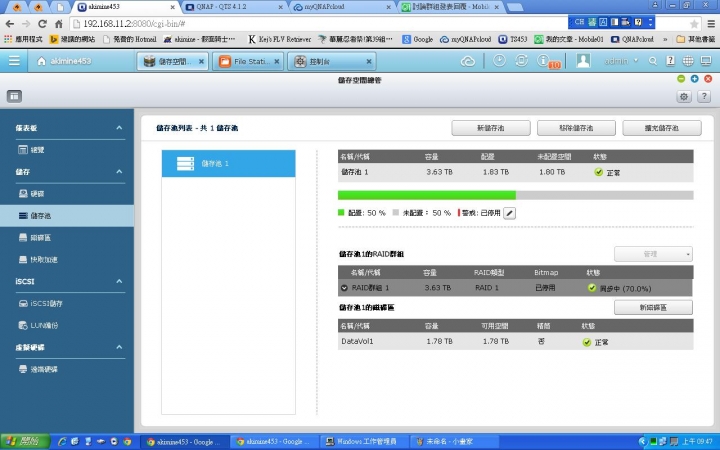The image size is (720, 450).
Task: Click the browser reload button
Action: (x=42, y=24)
